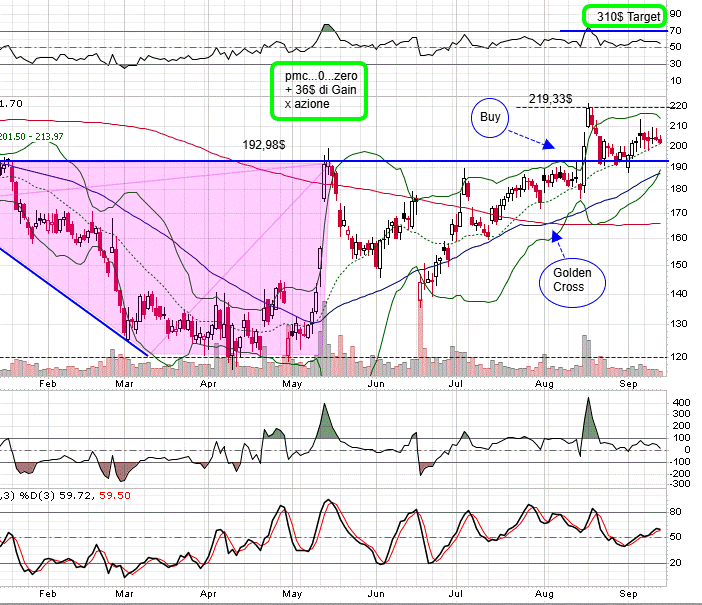Select the '219,33$' price label
Screen dimensions: 702x605
550,99
